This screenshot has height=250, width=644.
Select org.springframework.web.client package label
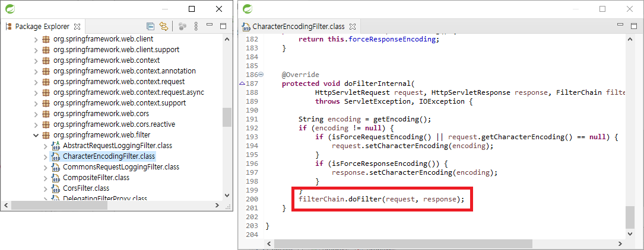tap(103, 39)
